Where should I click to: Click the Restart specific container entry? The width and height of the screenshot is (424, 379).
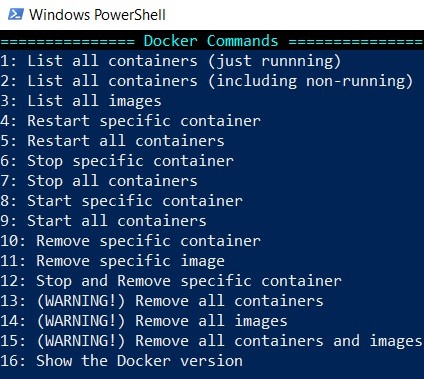click(x=130, y=121)
